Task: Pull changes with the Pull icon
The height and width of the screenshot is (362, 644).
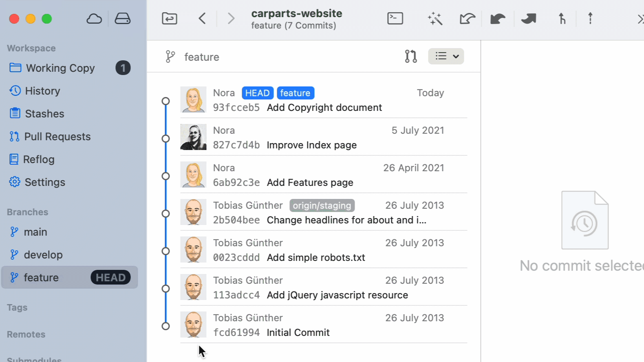Action: point(498,19)
